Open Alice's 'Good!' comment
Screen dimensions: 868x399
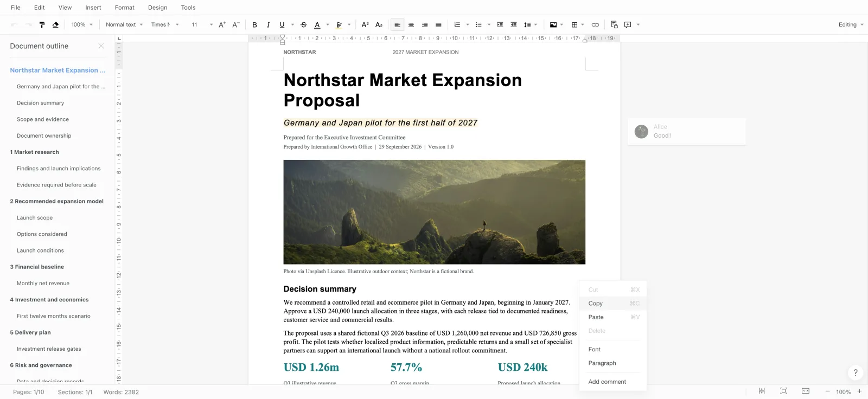[687, 131]
